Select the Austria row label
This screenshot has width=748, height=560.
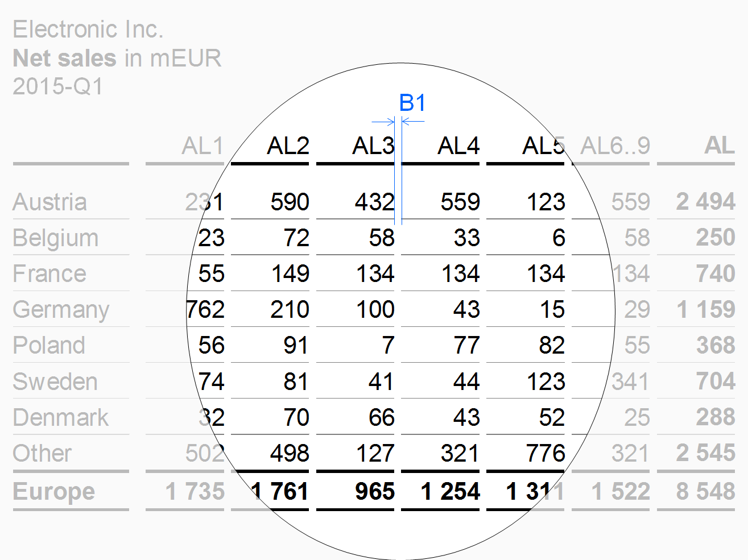(x=50, y=202)
